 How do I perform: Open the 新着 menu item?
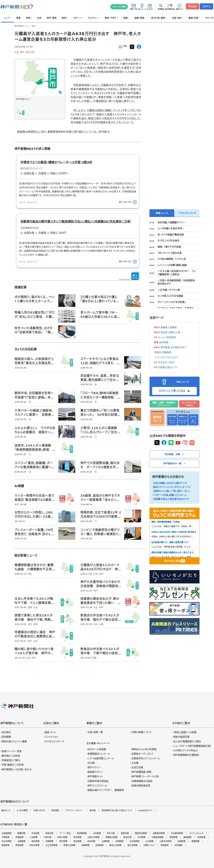[18, 18]
